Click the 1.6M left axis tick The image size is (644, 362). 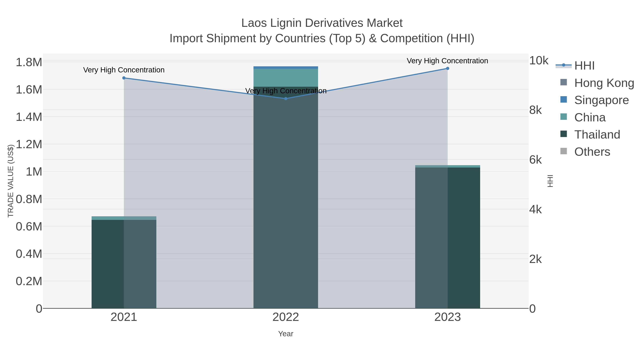[29, 90]
